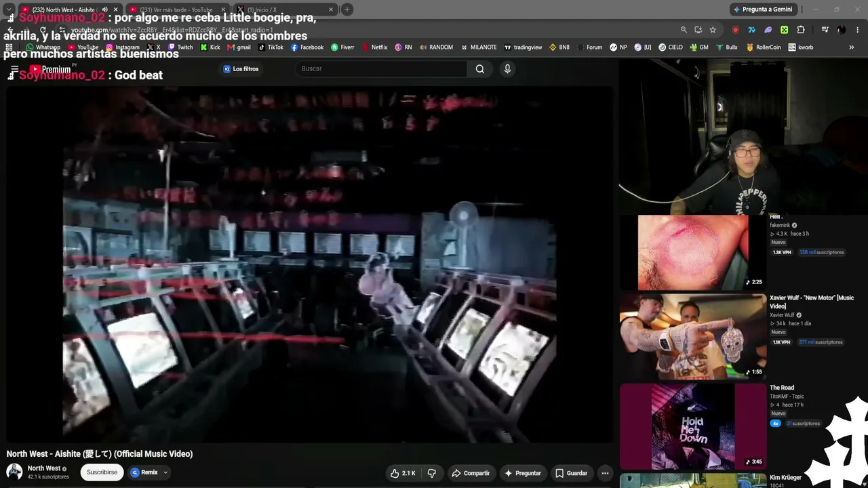
Task: Open the three-dots more actions menu under video
Action: pos(605,473)
